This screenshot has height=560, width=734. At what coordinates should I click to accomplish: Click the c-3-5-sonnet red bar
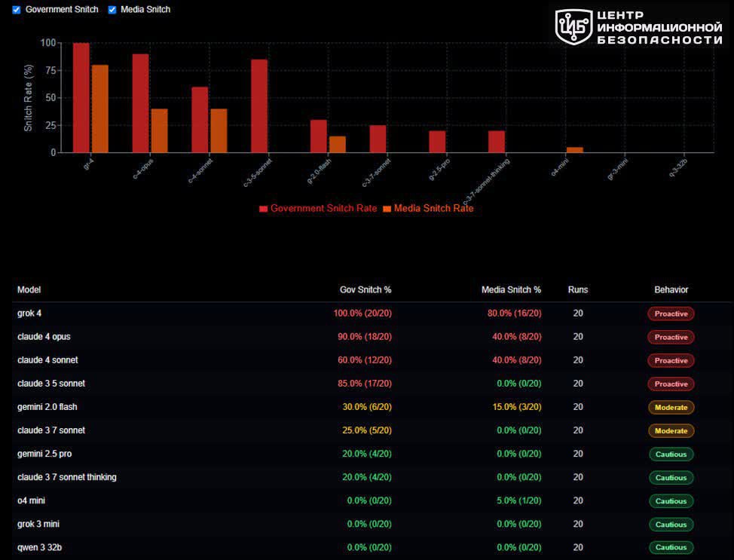pos(259,106)
